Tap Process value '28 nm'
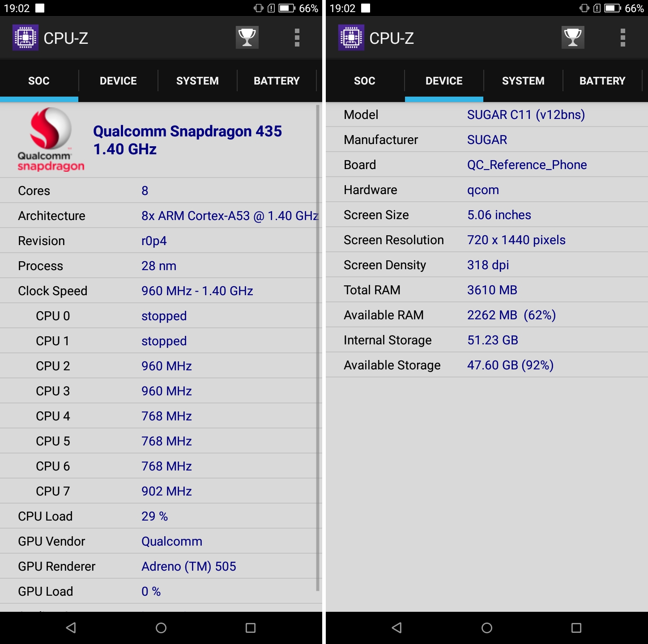The width and height of the screenshot is (648, 644). coord(159,266)
